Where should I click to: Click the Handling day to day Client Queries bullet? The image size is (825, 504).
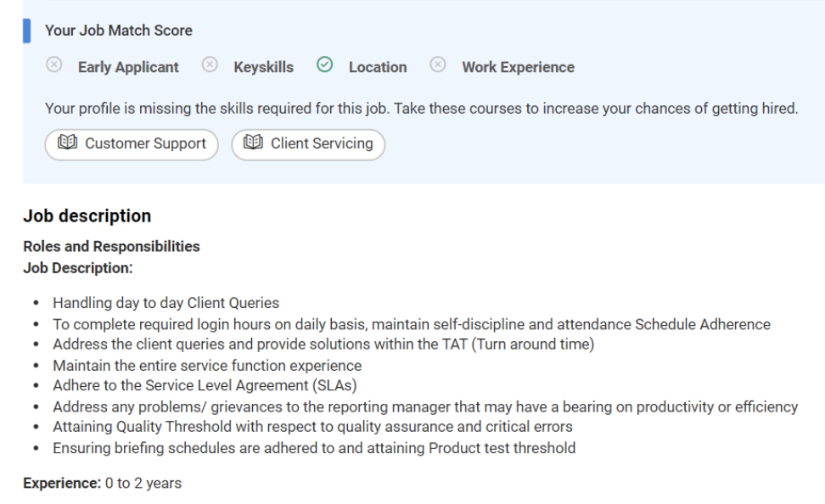pos(166,303)
